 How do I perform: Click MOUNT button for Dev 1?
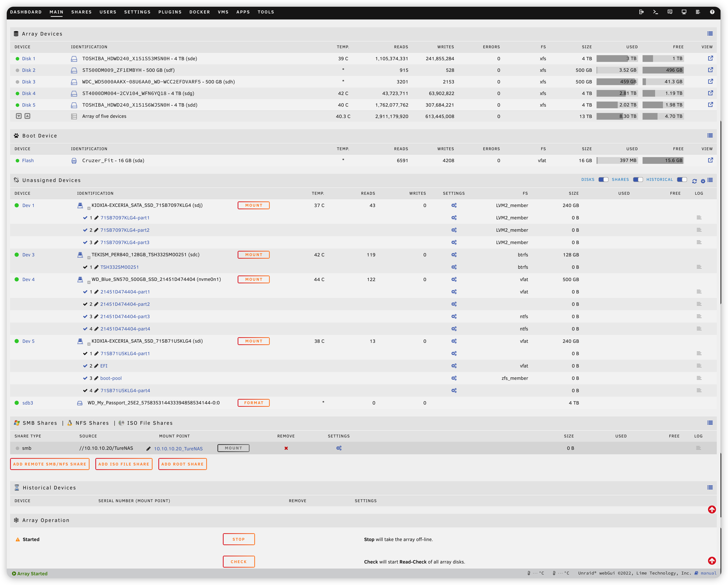coord(254,205)
